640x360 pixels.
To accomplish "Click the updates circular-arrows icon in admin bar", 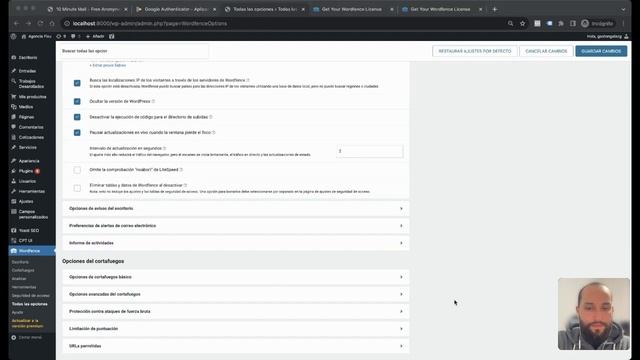I will point(59,36).
